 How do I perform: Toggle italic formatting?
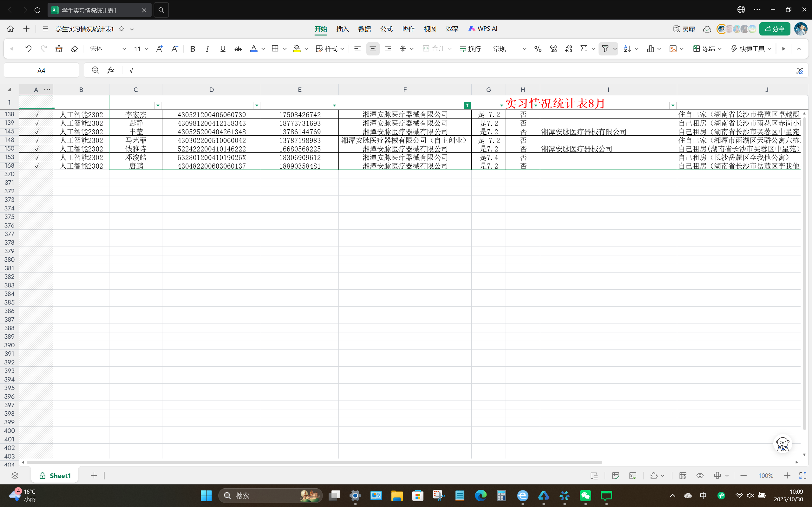[x=207, y=49]
